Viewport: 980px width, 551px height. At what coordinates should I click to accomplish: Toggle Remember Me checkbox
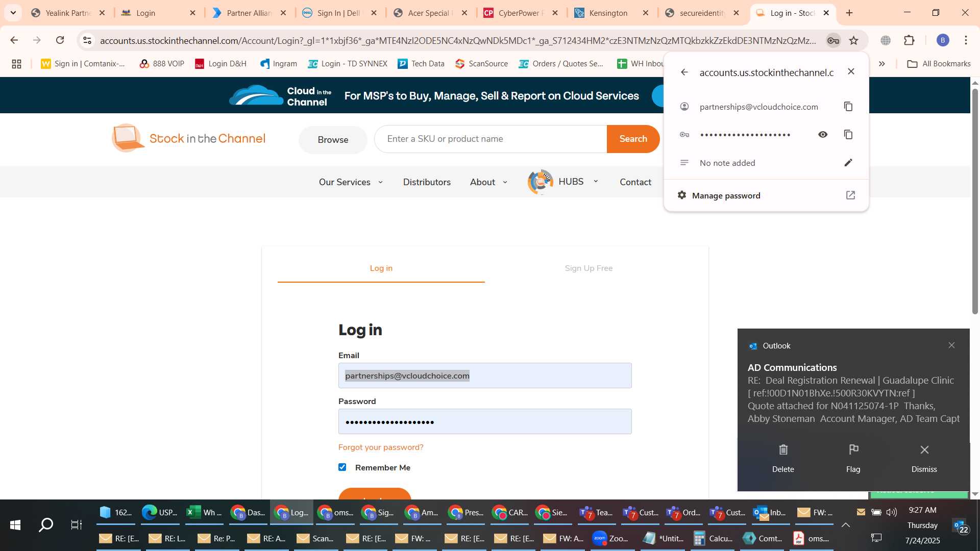(342, 467)
